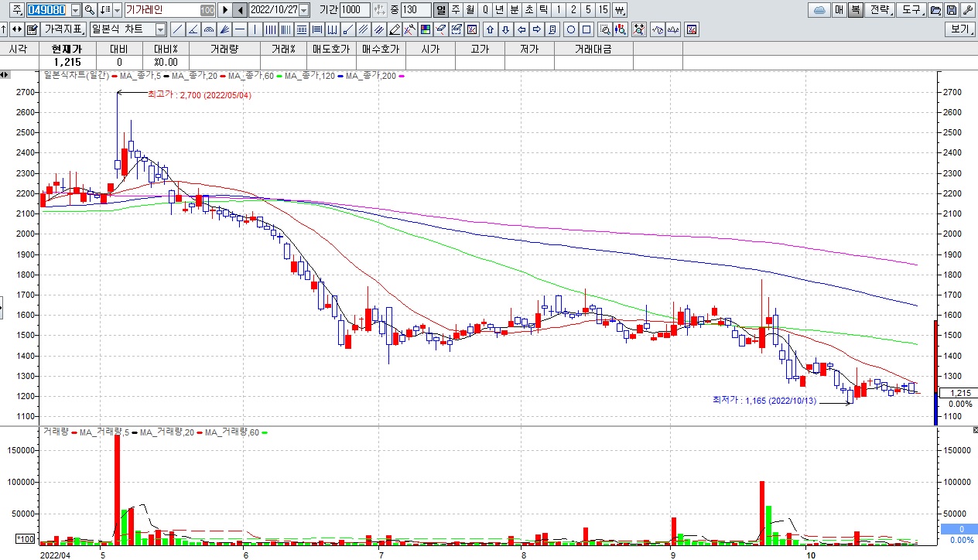The width and height of the screenshot is (978, 560).
Task: Select the 2 interval button
Action: (x=573, y=10)
